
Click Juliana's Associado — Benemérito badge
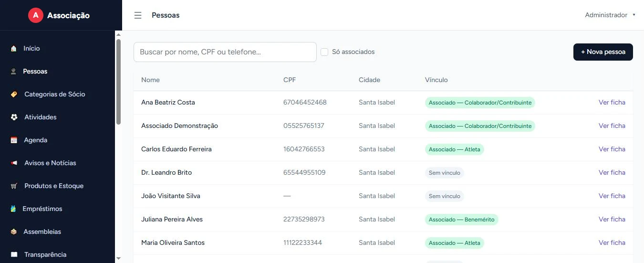[x=462, y=220]
